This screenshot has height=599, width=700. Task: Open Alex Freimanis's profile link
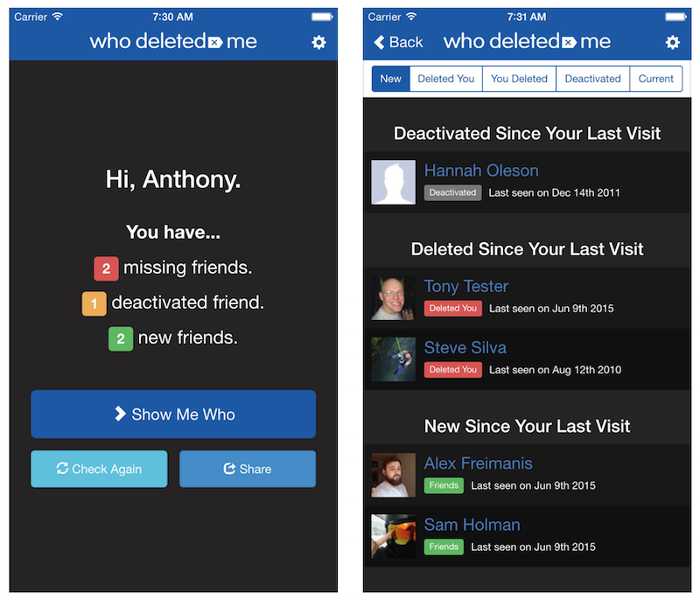[x=478, y=463]
